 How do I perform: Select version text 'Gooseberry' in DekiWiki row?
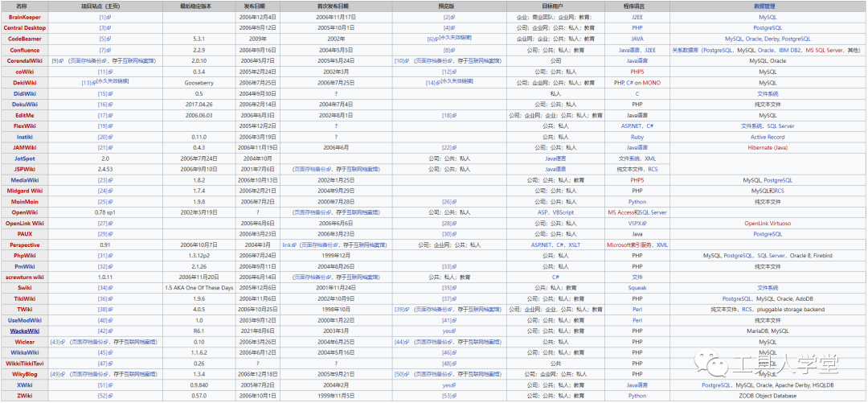pos(200,82)
